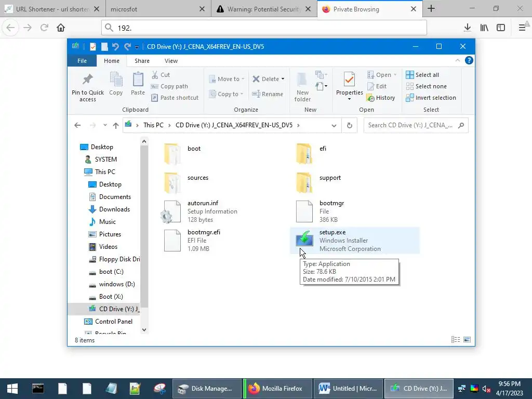
Task: Click Firefox home button
Action: point(61,28)
